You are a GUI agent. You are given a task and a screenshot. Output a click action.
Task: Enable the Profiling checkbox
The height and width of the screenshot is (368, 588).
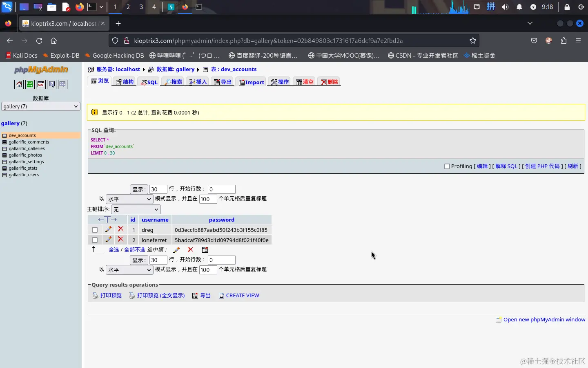tap(447, 166)
